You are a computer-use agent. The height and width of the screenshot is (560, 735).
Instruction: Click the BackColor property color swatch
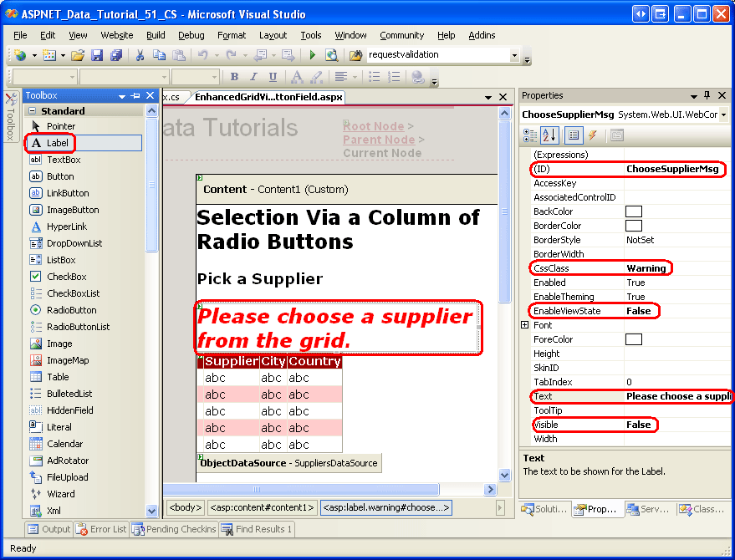(x=634, y=211)
